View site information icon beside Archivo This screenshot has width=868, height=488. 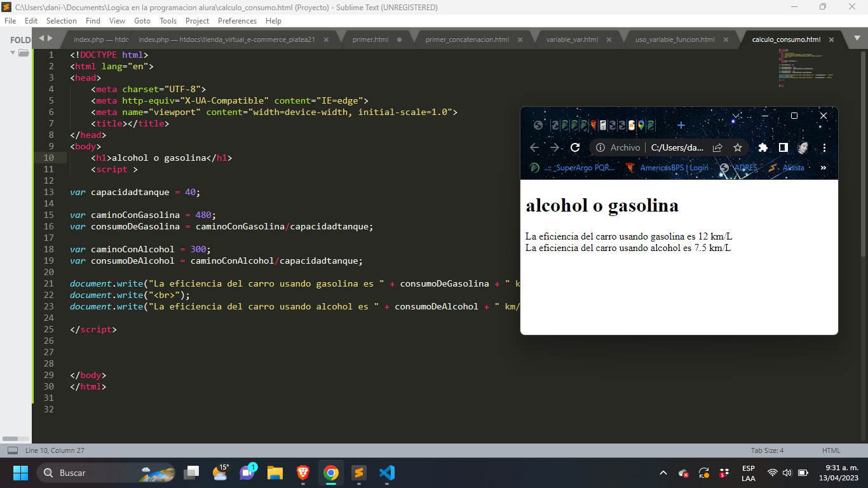pyautogui.click(x=600, y=147)
